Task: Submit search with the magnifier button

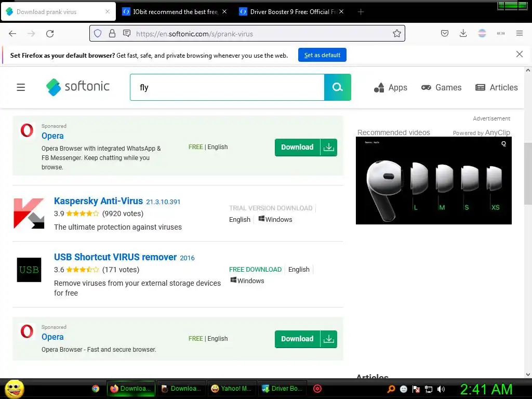Action: (337, 87)
